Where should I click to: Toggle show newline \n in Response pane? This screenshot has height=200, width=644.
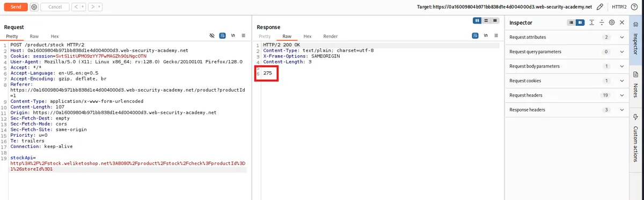tap(486, 36)
